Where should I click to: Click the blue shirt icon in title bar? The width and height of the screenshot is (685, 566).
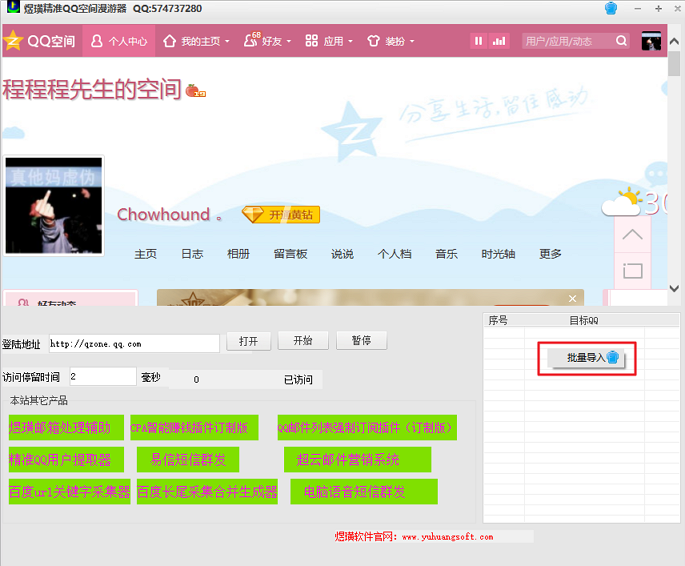click(x=611, y=8)
